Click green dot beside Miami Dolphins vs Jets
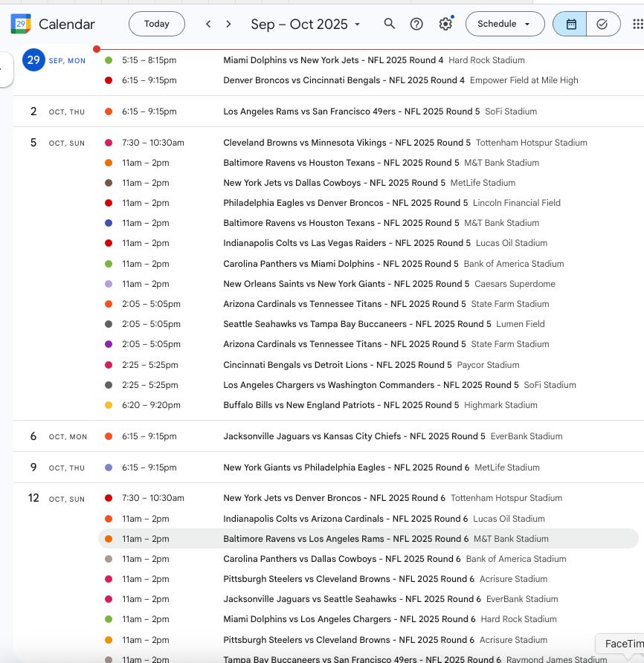644x663 pixels. (109, 60)
